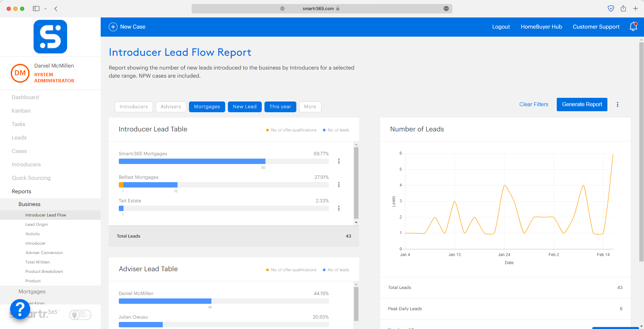Viewport: 644px width, 329px height.
Task: Open Leads in sidebar
Action: (19, 137)
